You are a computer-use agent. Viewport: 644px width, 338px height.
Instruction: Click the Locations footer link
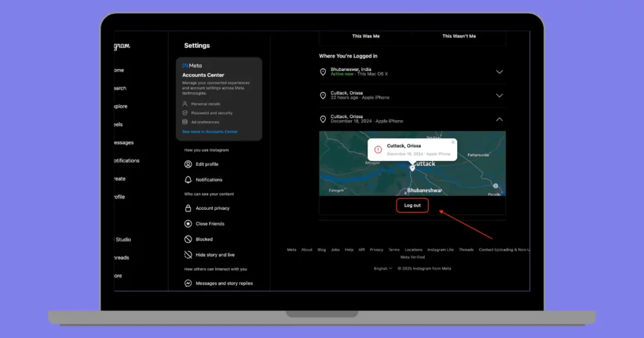pos(414,249)
